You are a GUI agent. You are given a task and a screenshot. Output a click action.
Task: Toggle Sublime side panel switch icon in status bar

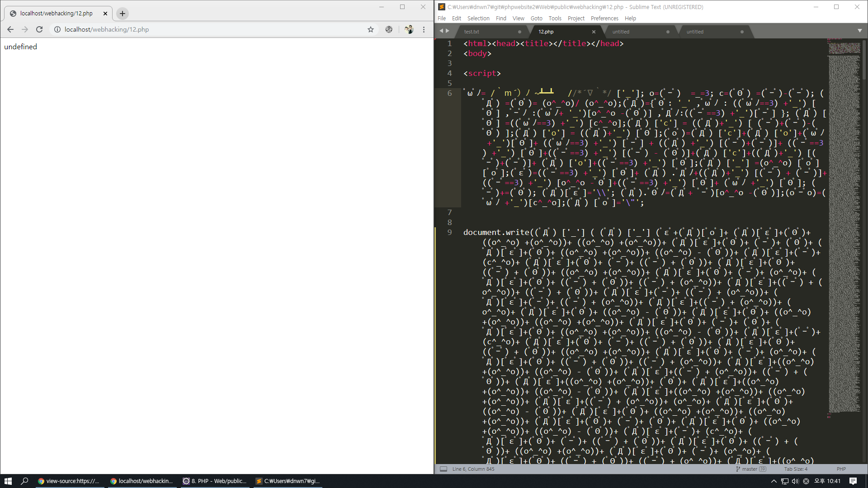(x=443, y=469)
